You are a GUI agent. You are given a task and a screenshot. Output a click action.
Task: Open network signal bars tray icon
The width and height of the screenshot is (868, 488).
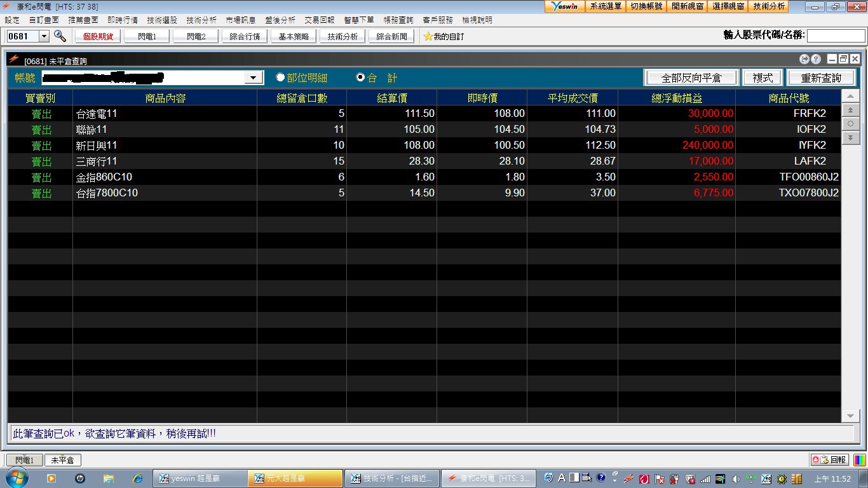[x=705, y=479]
